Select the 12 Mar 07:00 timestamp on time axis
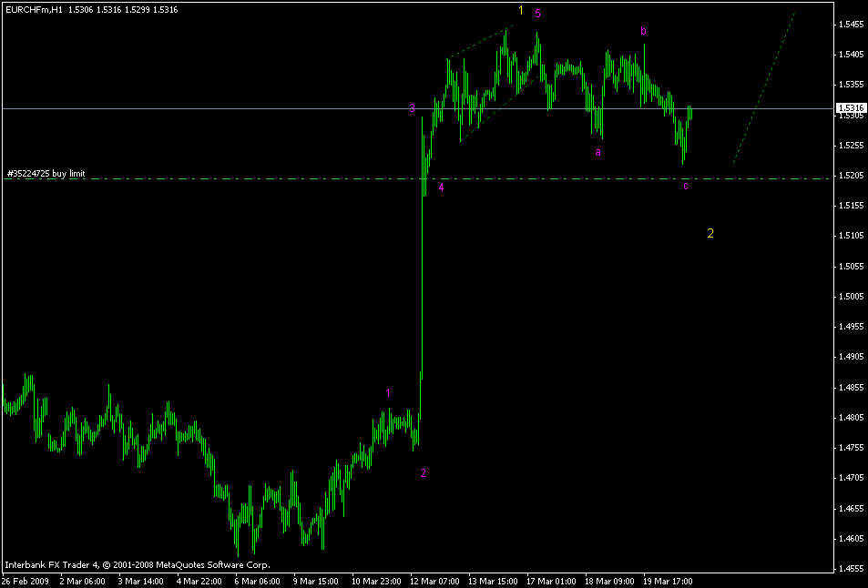 pos(434,581)
